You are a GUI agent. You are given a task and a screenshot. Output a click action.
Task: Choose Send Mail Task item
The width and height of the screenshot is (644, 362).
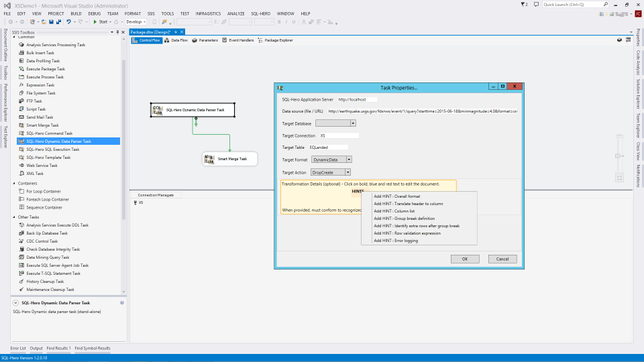tap(40, 117)
